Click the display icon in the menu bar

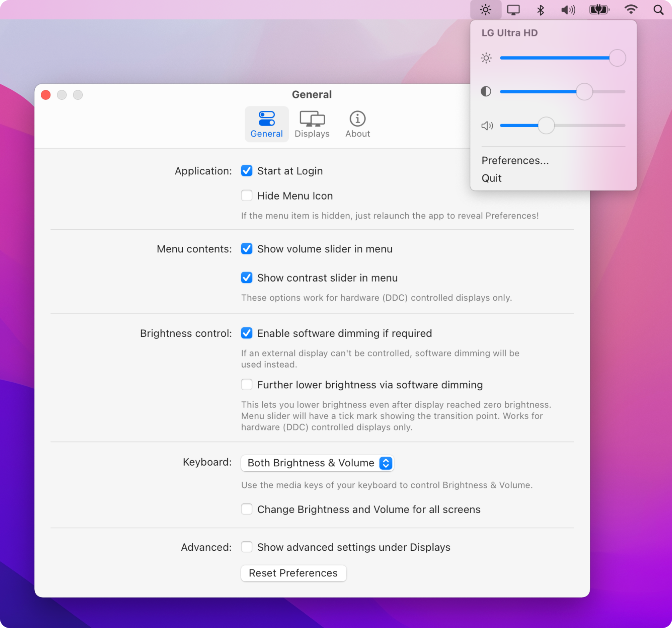513,9
